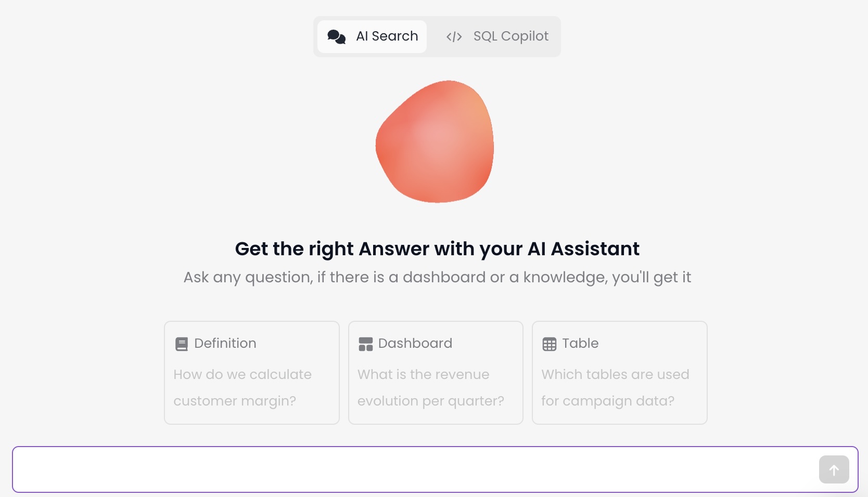The image size is (868, 497).
Task: Focus the question input field
Action: coord(416,469)
